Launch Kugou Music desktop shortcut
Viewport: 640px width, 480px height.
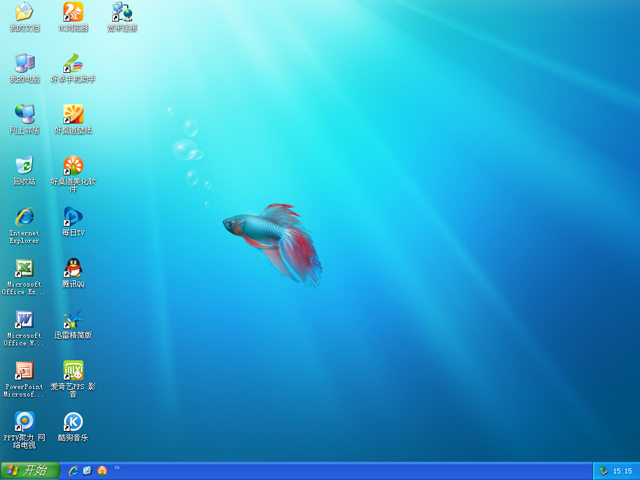(x=73, y=421)
